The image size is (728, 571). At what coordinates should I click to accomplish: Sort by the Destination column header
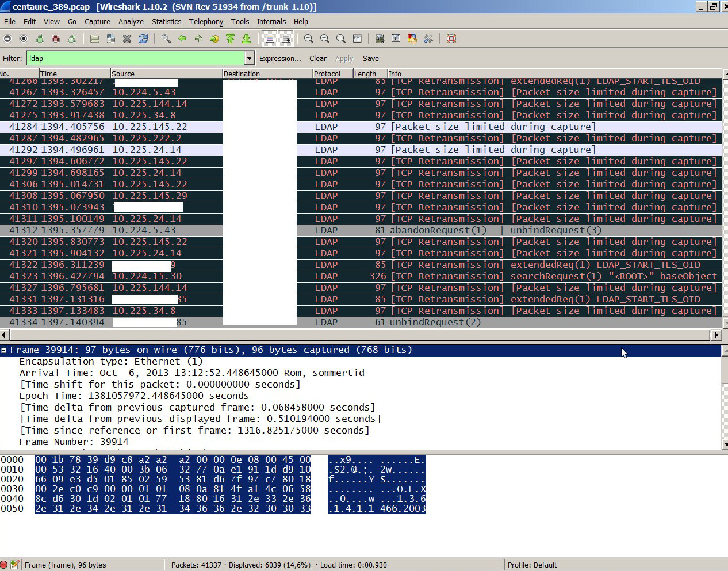(267, 74)
